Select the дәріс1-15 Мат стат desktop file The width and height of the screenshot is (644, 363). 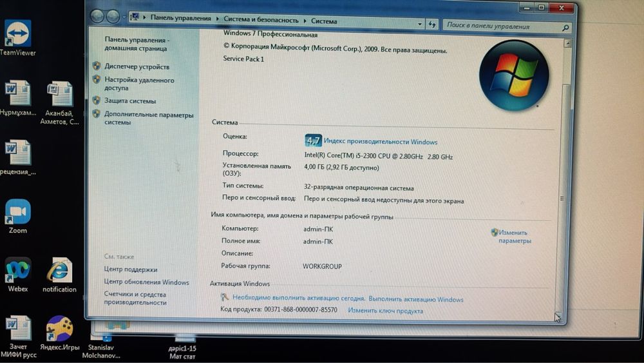pos(183,348)
